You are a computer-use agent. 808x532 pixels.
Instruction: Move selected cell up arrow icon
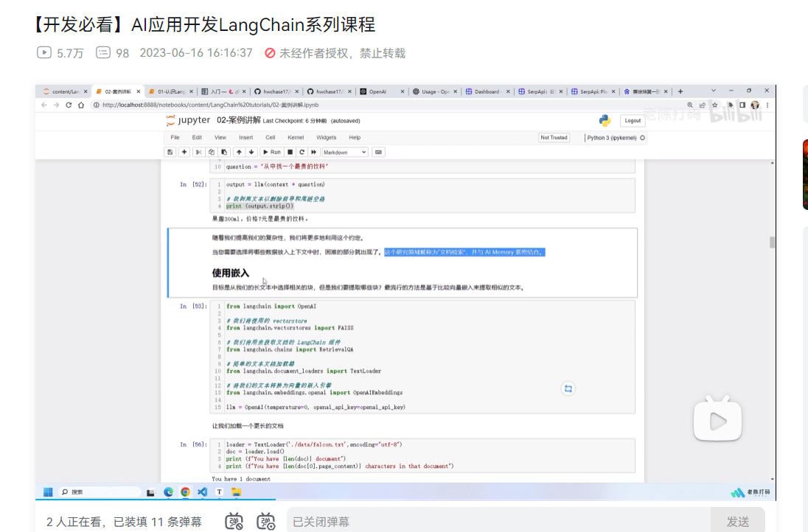click(x=239, y=153)
